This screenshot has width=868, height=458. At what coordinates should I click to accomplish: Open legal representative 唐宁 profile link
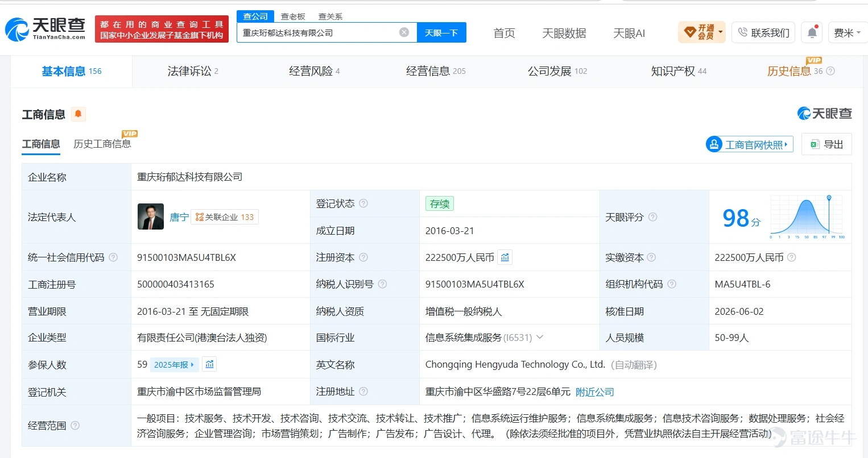(x=179, y=217)
